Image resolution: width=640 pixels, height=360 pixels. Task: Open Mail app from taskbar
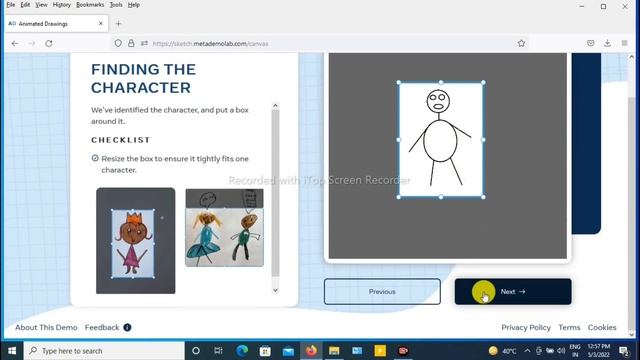tap(288, 351)
